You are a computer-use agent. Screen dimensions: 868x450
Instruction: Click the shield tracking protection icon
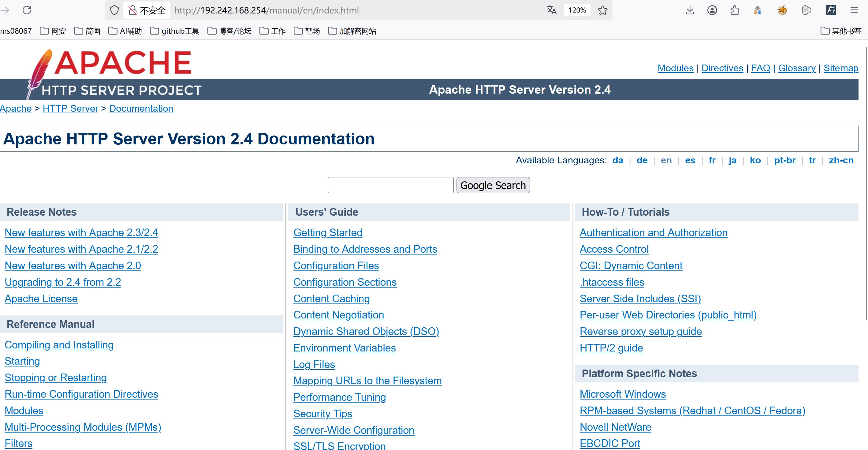[x=114, y=10]
